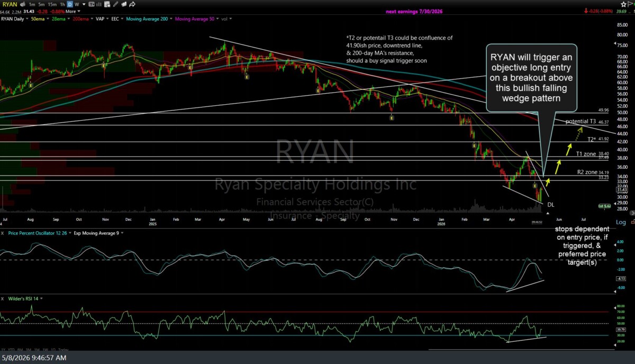The height and width of the screenshot is (364, 635).
Task: Click the bar chart indicators icon
Action: click(x=99, y=4)
